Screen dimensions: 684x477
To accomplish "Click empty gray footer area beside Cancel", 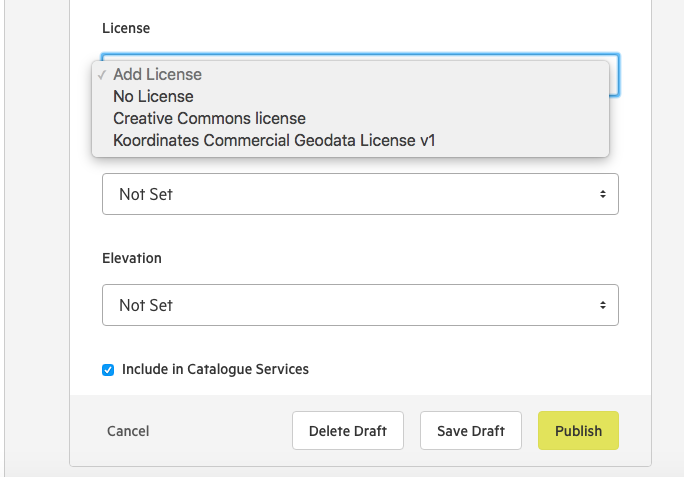I will (x=218, y=431).
